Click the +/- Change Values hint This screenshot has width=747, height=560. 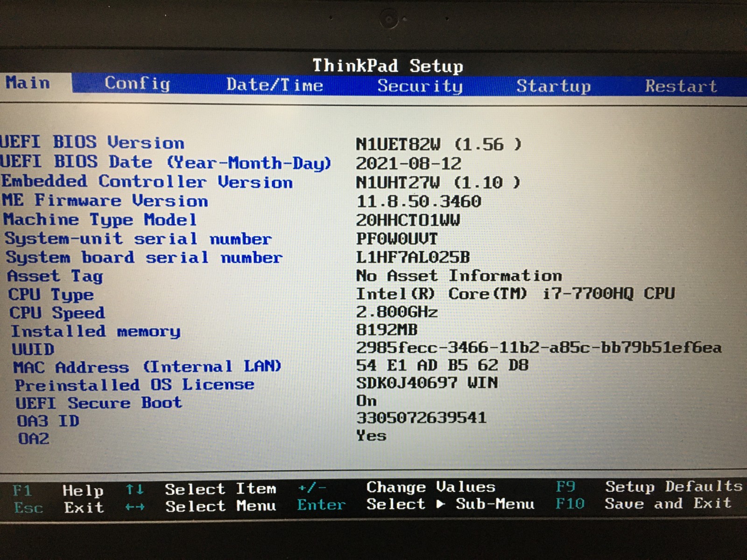pyautogui.click(x=396, y=488)
